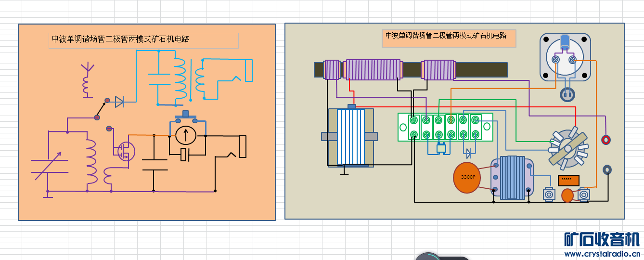Select the rotary switch in wiring diagram

(x=568, y=146)
